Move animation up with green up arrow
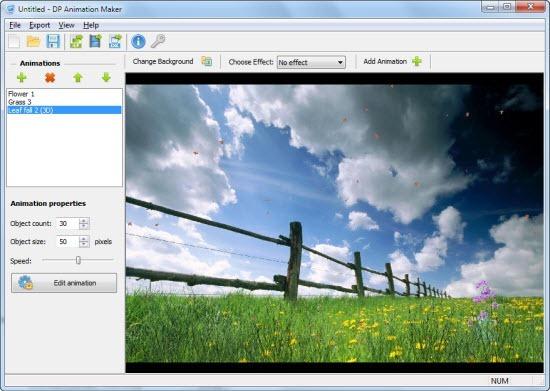This screenshot has width=550, height=391. point(78,77)
